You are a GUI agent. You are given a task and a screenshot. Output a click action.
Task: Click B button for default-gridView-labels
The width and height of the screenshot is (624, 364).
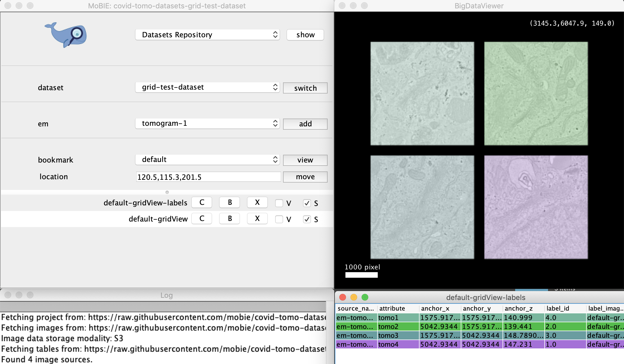click(x=230, y=203)
